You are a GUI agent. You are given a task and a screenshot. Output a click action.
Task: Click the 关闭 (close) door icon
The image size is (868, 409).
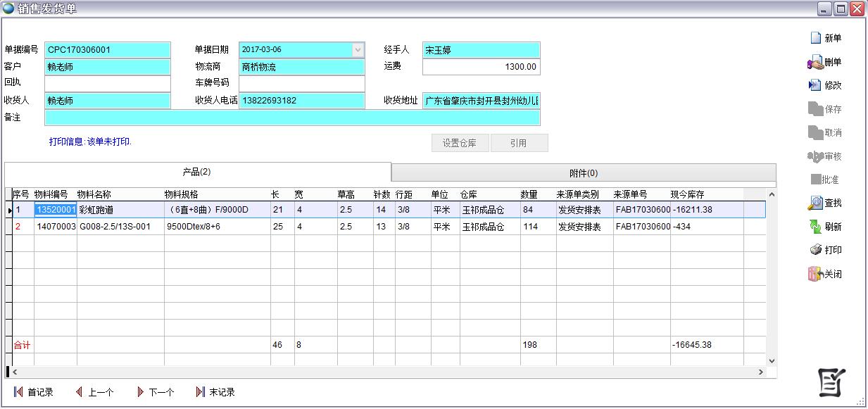click(815, 274)
